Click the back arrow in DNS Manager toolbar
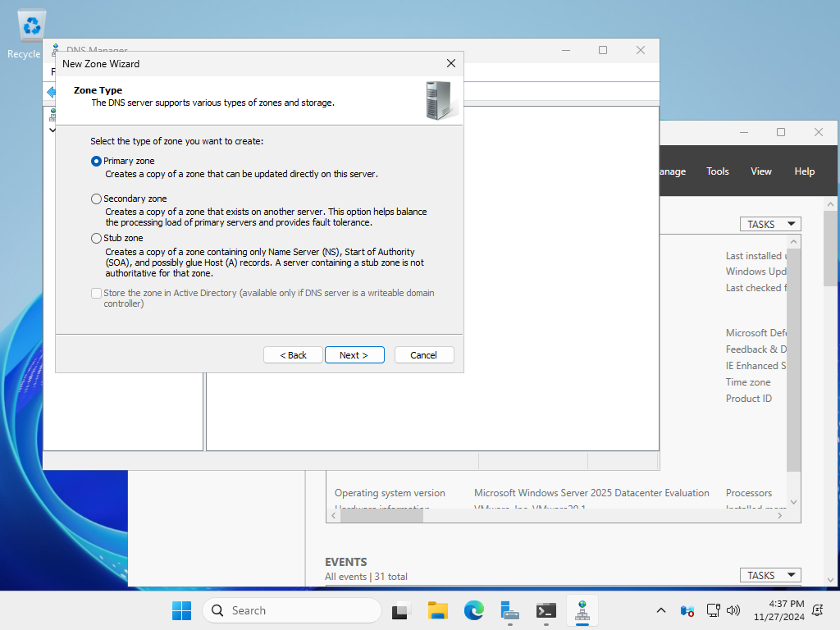The height and width of the screenshot is (630, 840). (51, 92)
